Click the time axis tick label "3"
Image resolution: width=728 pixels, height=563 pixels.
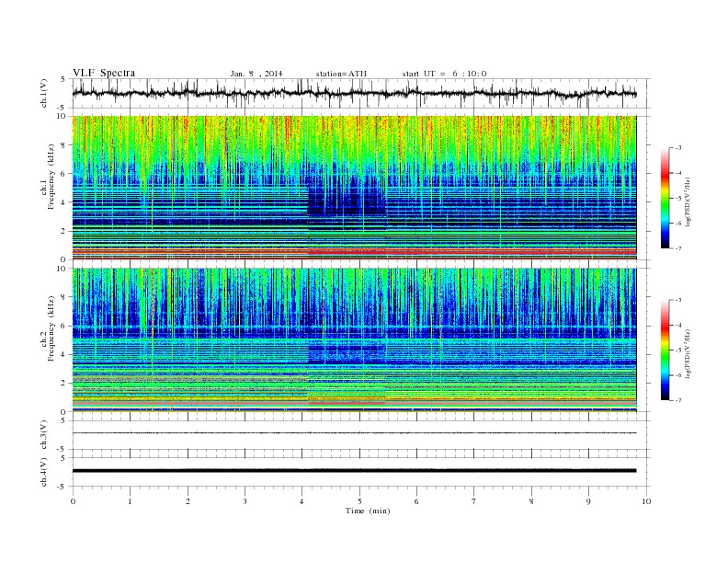[x=245, y=501]
